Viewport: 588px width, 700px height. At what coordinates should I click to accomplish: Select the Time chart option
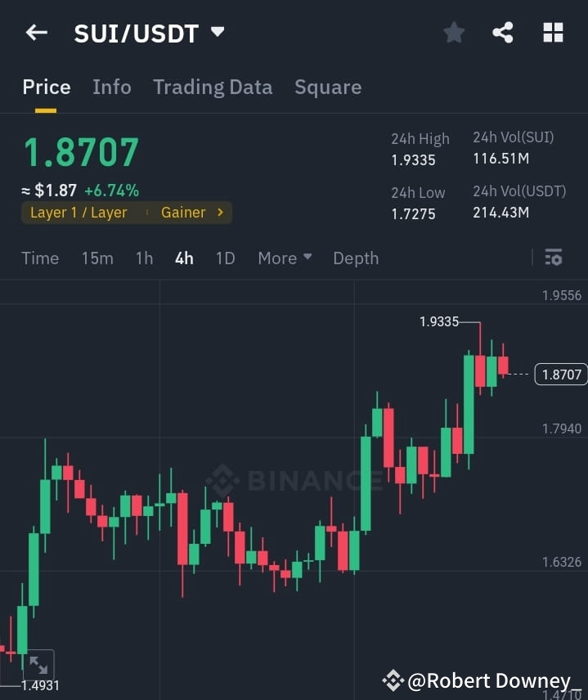pos(40,258)
